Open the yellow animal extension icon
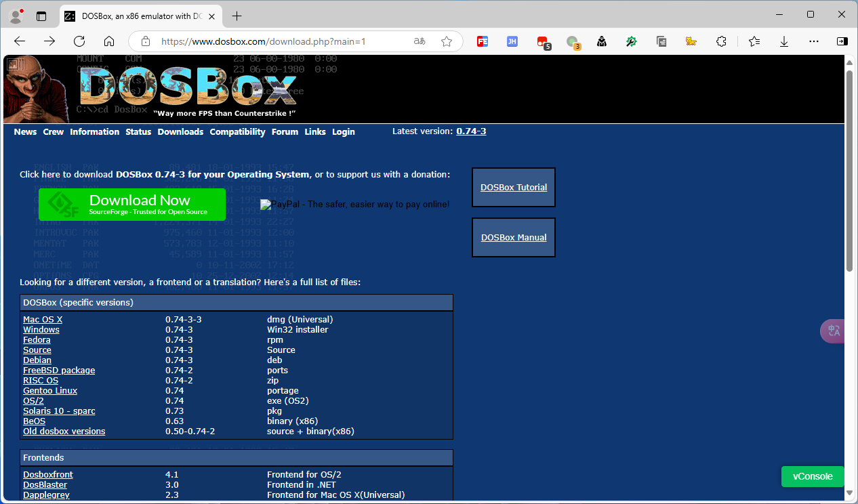 click(691, 41)
